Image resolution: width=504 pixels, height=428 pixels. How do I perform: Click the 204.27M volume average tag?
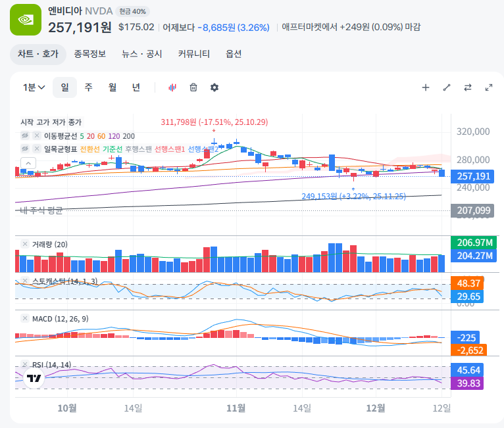[x=474, y=256]
